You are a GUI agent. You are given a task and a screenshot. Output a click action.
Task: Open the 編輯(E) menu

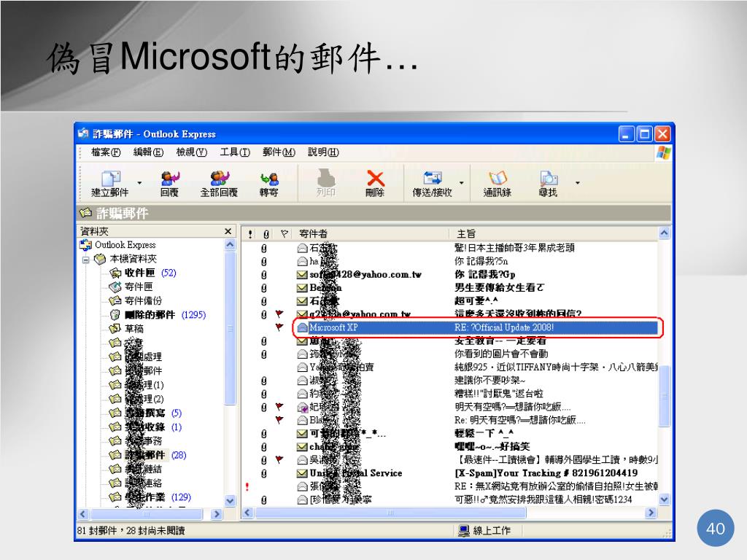[x=149, y=152]
